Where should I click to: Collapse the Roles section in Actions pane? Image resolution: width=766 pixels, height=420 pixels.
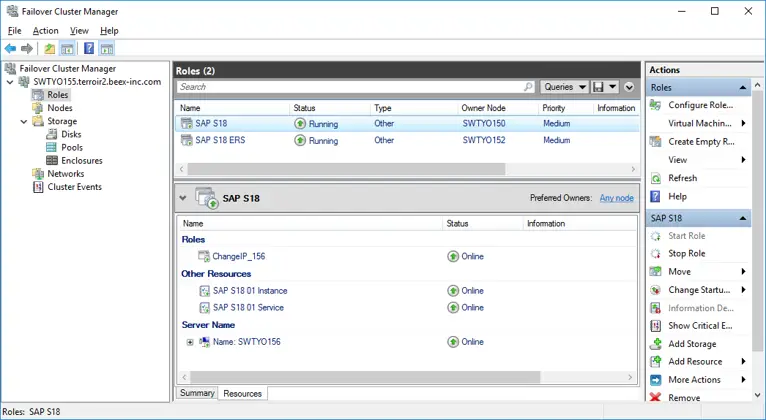click(x=743, y=87)
